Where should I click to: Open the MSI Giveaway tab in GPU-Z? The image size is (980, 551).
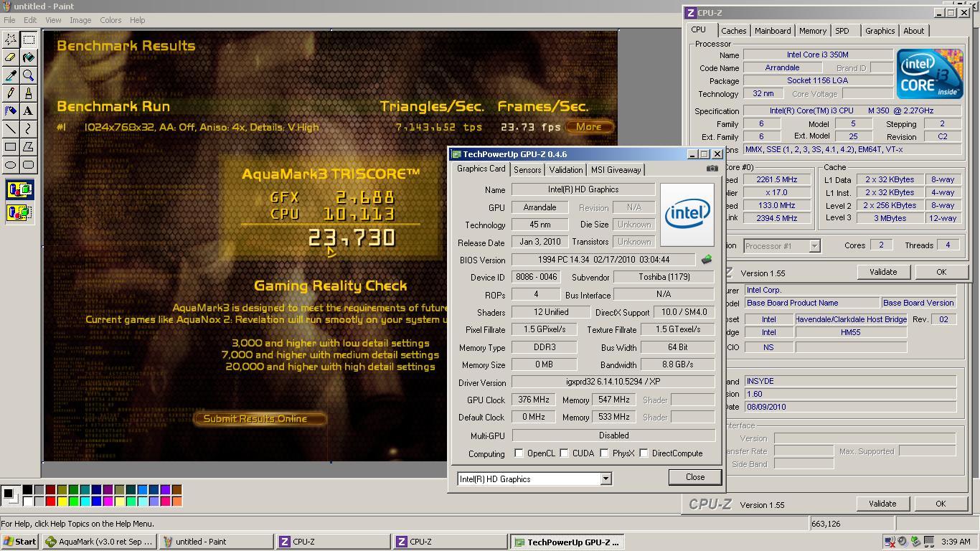point(616,170)
